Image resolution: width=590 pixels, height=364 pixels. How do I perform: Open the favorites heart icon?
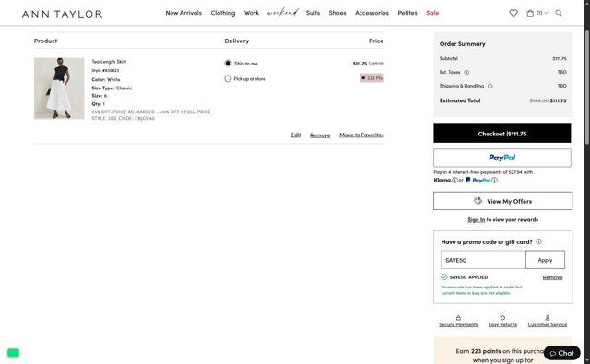(x=513, y=13)
